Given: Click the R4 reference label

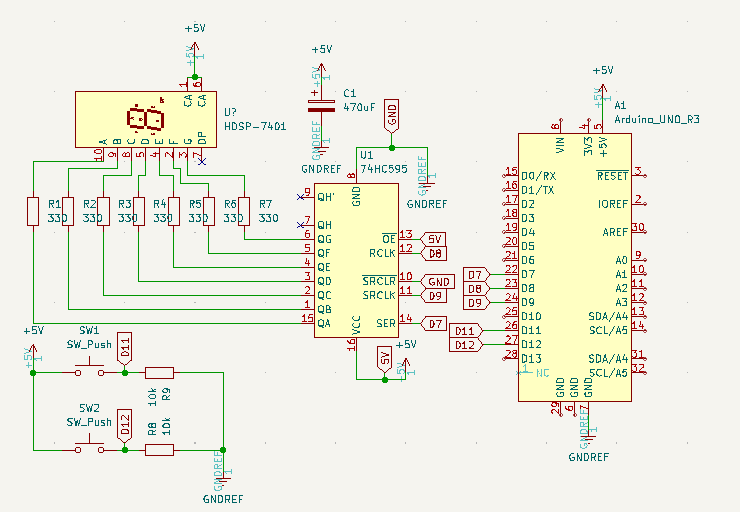Looking at the screenshot, I should pyautogui.click(x=160, y=204).
